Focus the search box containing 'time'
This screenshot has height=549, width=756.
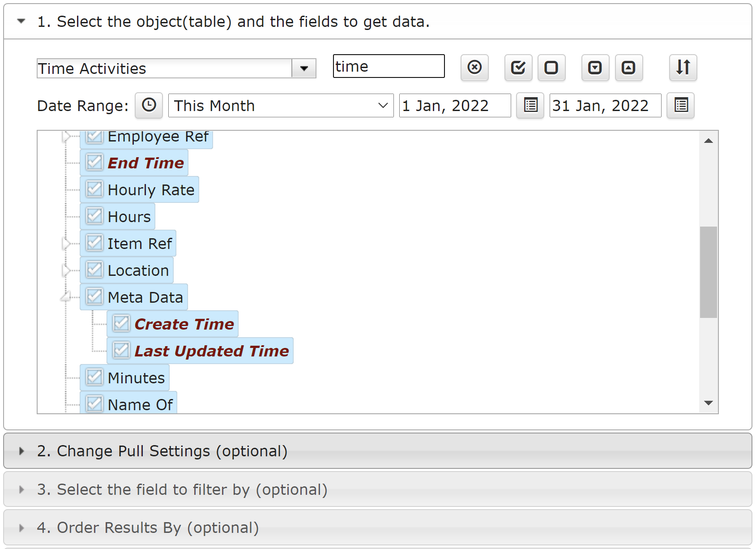click(389, 66)
